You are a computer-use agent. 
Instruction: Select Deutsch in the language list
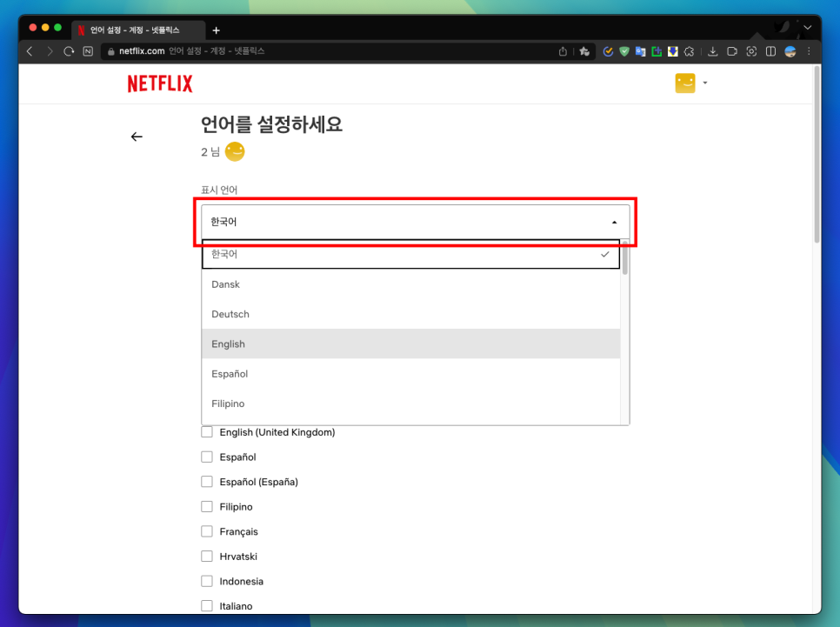[x=411, y=314]
